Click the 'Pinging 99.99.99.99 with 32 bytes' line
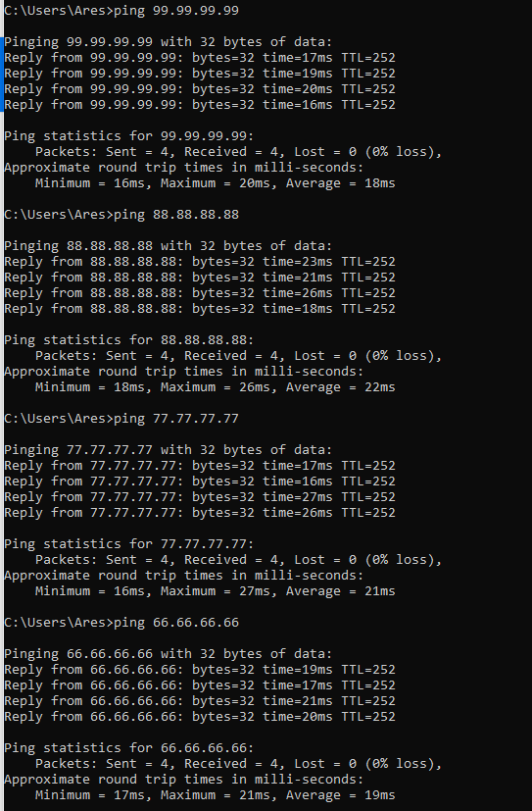The height and width of the screenshot is (811, 532). click(169, 42)
